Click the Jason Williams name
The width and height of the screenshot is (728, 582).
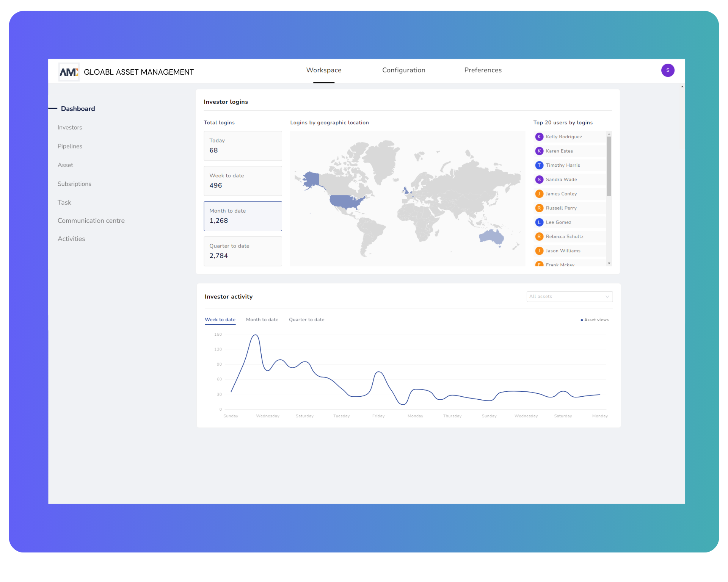(563, 251)
